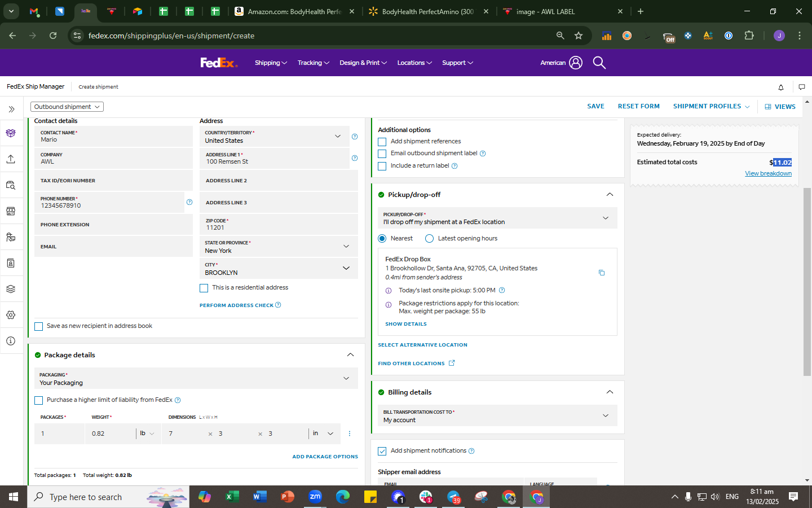This screenshot has height=508, width=812.
Task: Open the Locations menu
Action: pos(414,63)
